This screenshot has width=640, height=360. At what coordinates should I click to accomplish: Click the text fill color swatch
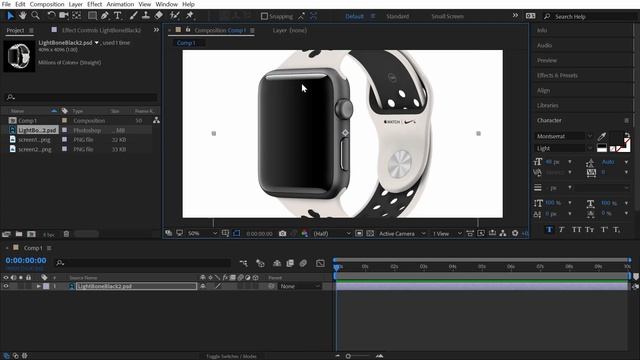pyautogui.click(x=616, y=138)
